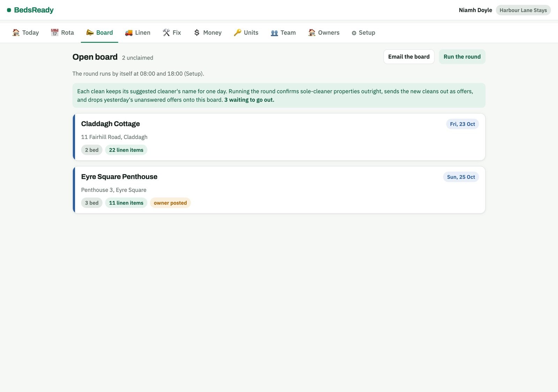The image size is (558, 392).
Task: Click the owner posted tag
Action: (170, 203)
